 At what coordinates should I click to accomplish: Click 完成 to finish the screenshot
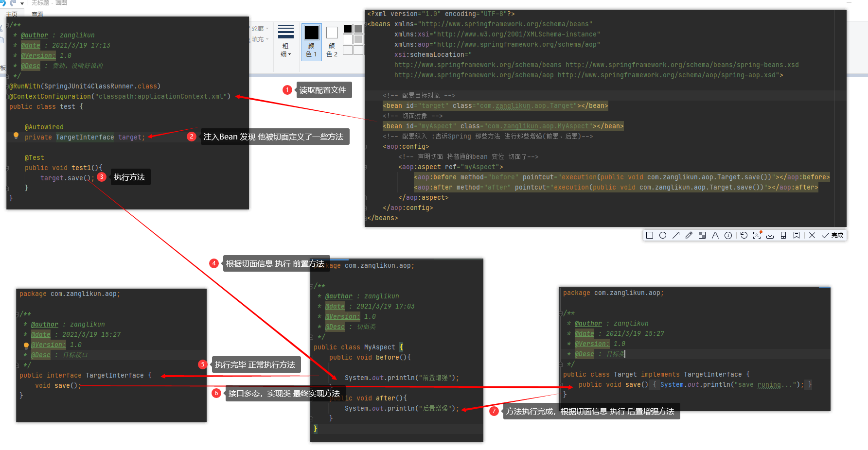(x=833, y=235)
